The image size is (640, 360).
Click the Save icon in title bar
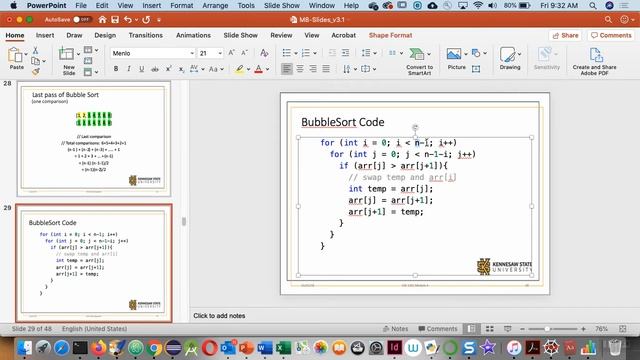(115, 20)
